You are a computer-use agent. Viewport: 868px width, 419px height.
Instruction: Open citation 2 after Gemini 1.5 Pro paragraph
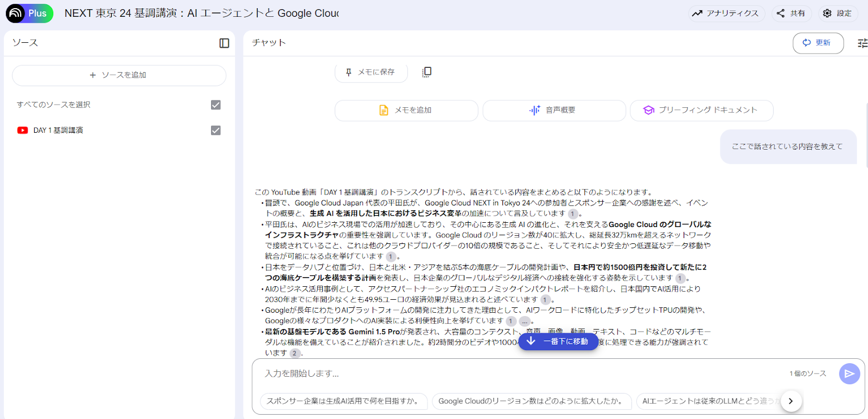coord(295,353)
